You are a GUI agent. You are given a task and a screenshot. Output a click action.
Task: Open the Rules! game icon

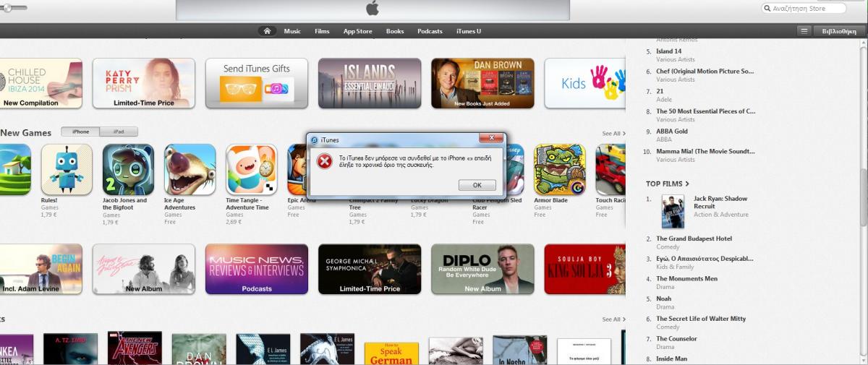[x=67, y=169]
